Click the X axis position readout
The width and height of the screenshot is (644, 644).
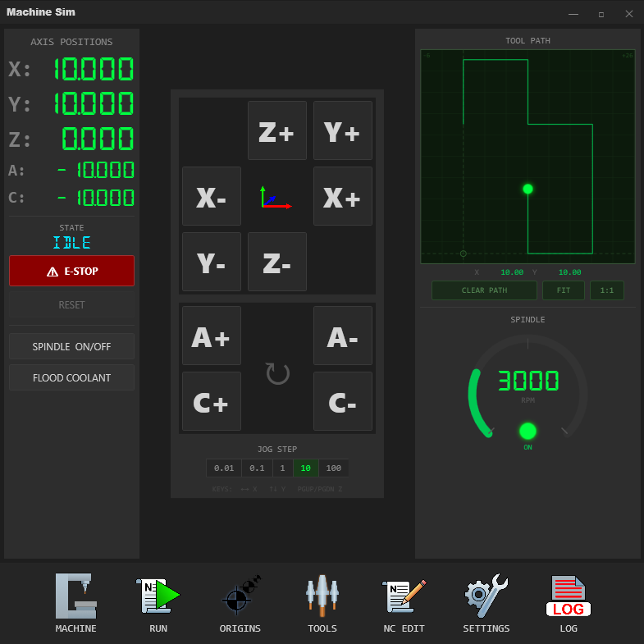click(94, 69)
